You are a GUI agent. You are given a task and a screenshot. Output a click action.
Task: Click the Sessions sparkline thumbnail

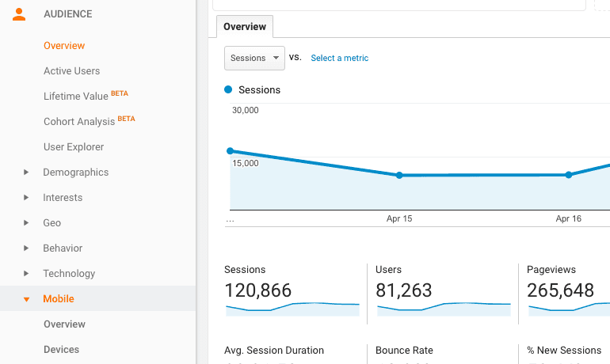292,308
